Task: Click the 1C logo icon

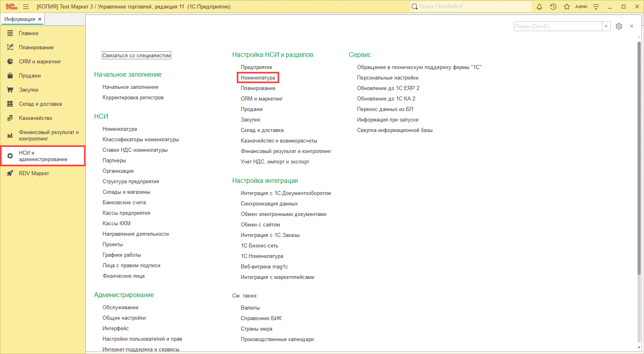Action: click(x=11, y=6)
